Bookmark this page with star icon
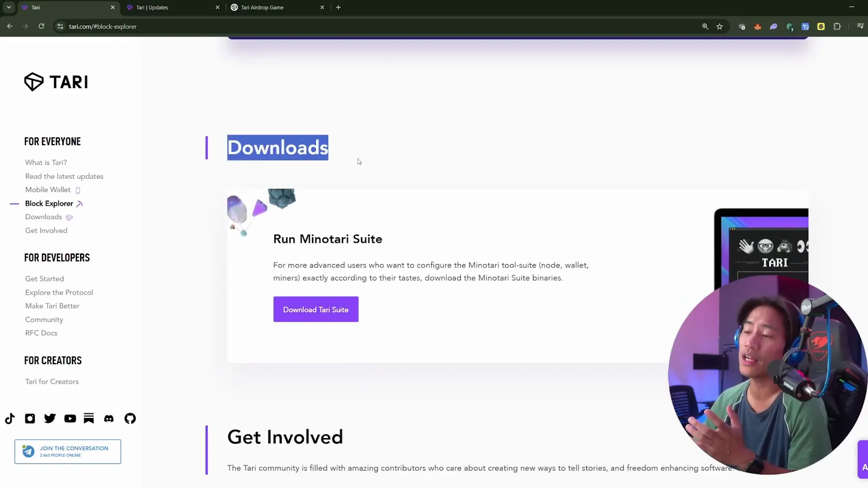This screenshot has height=488, width=868. 720,27
